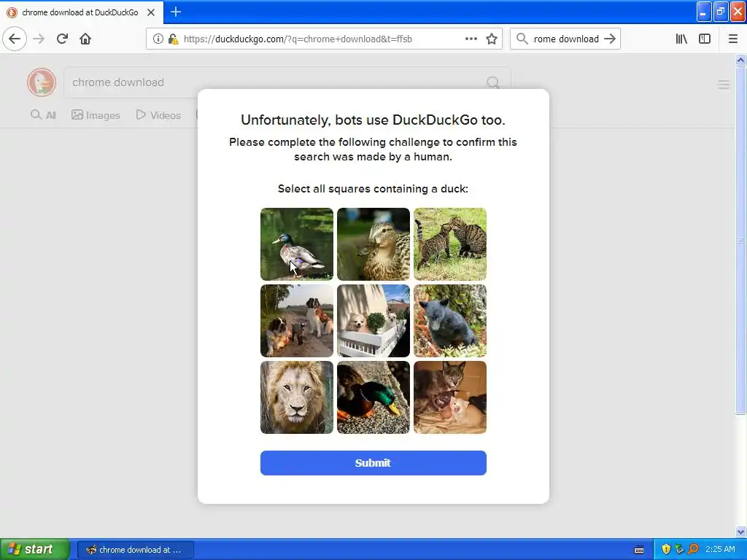Open a new tab with plus
Viewport: 747px width, 560px height.
tap(176, 12)
